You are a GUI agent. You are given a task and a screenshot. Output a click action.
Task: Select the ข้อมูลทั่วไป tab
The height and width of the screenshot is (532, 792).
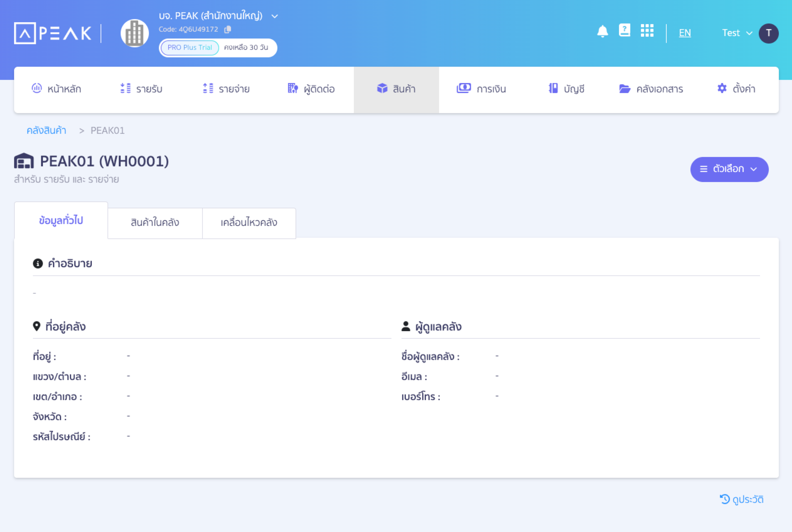coord(61,220)
